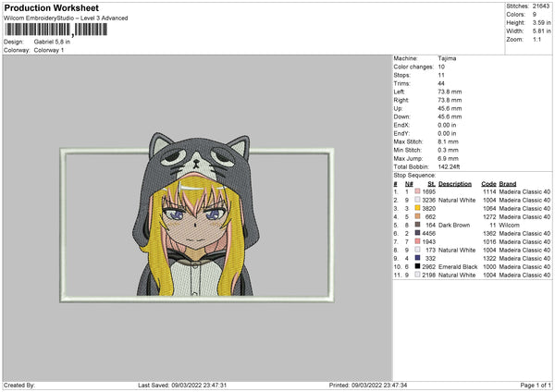Click the "Production Worksheet" title

point(51,7)
